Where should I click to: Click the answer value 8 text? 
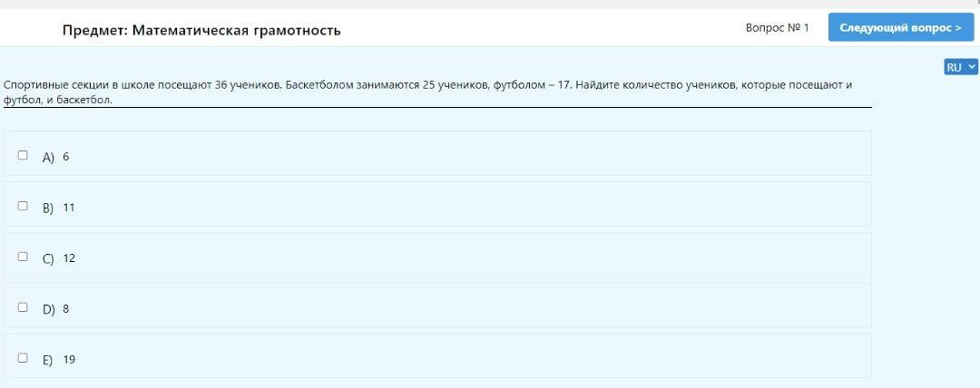point(65,308)
